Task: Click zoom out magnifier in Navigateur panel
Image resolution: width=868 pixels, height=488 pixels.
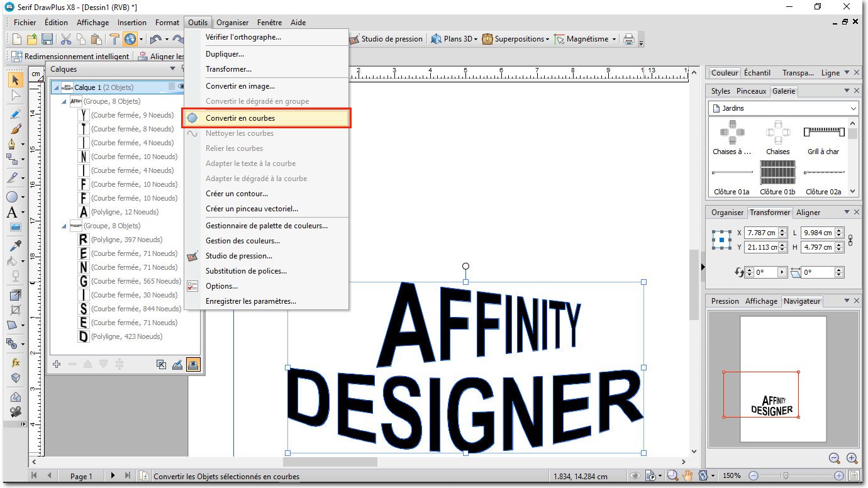Action: (x=835, y=458)
